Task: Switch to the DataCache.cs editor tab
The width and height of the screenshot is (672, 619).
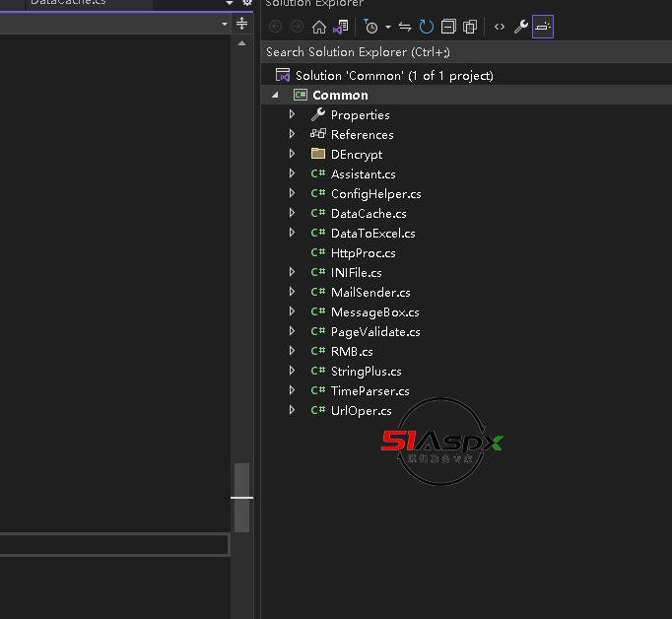Action: tap(68, 3)
